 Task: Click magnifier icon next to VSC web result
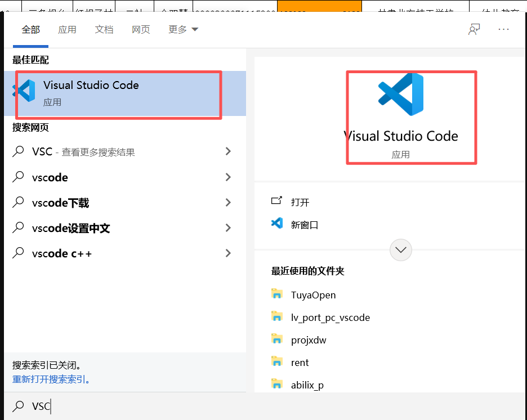click(x=18, y=151)
